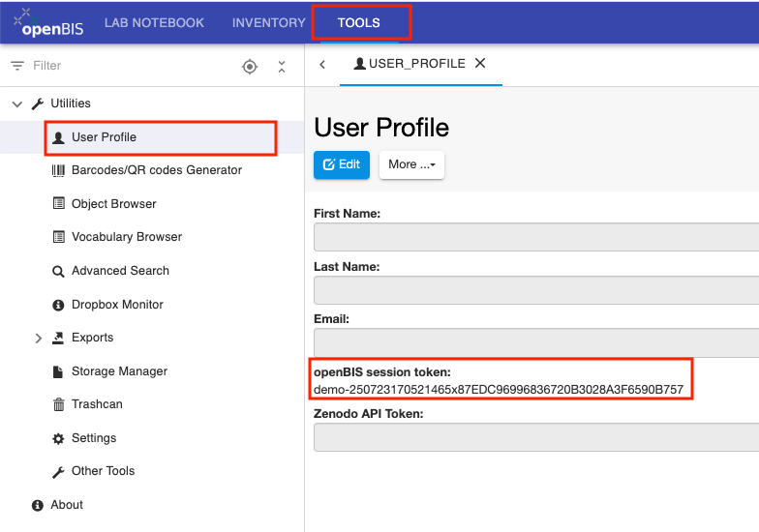Close the USER_PROFILE tab
Viewport: 759px width, 532px height.
point(480,63)
